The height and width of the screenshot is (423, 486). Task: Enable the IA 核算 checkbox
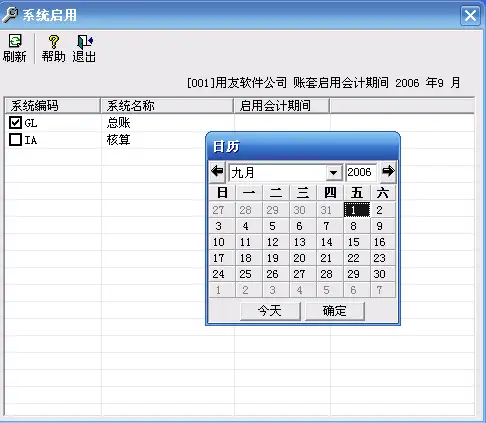tap(15, 139)
